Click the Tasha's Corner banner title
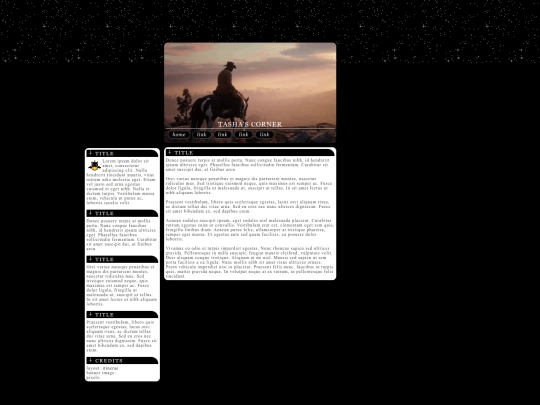 point(250,124)
